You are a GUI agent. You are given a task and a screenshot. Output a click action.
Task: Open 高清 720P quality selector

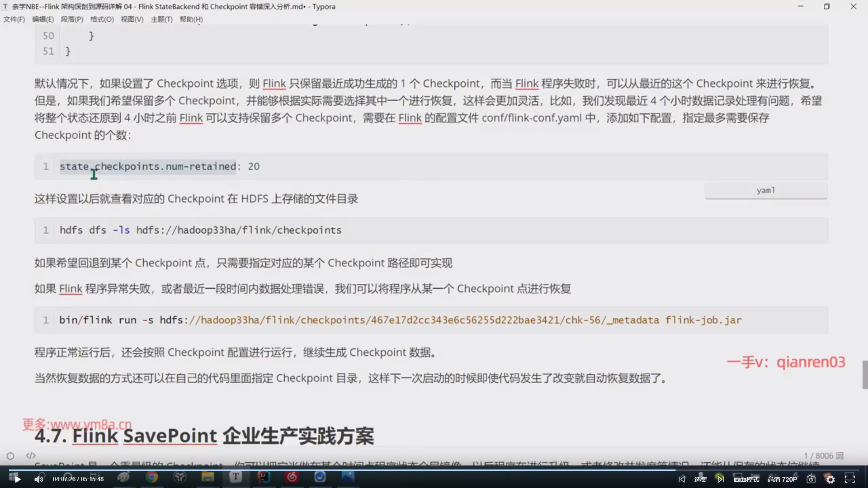pyautogui.click(x=782, y=479)
